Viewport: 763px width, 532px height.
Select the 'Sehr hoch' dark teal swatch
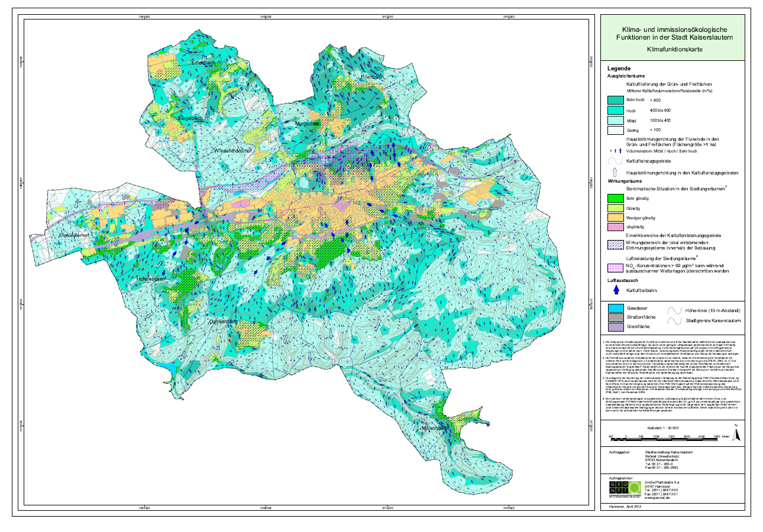pyautogui.click(x=616, y=101)
